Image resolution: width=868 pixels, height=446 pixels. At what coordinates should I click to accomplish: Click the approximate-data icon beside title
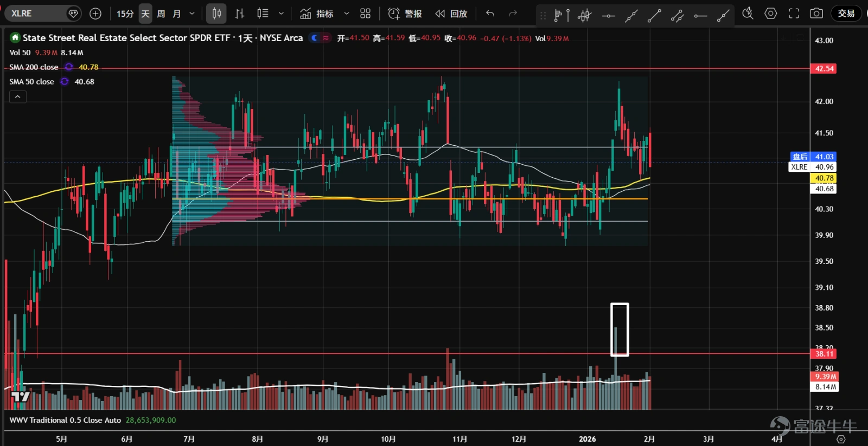tap(325, 38)
